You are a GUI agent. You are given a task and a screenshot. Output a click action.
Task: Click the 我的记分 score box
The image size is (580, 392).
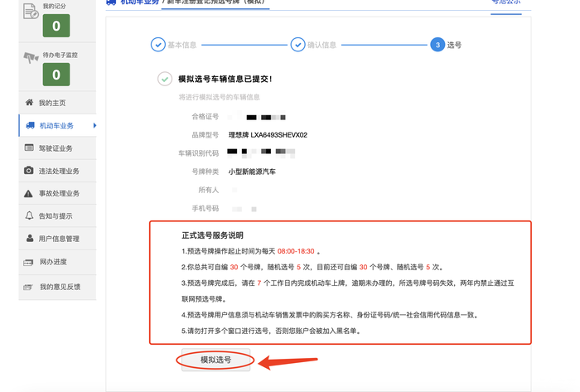tap(56, 26)
